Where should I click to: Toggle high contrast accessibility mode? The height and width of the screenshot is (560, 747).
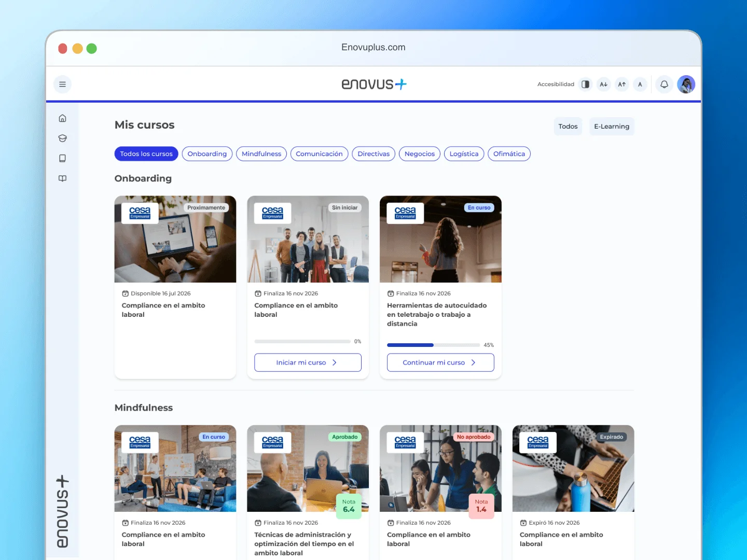pos(585,85)
